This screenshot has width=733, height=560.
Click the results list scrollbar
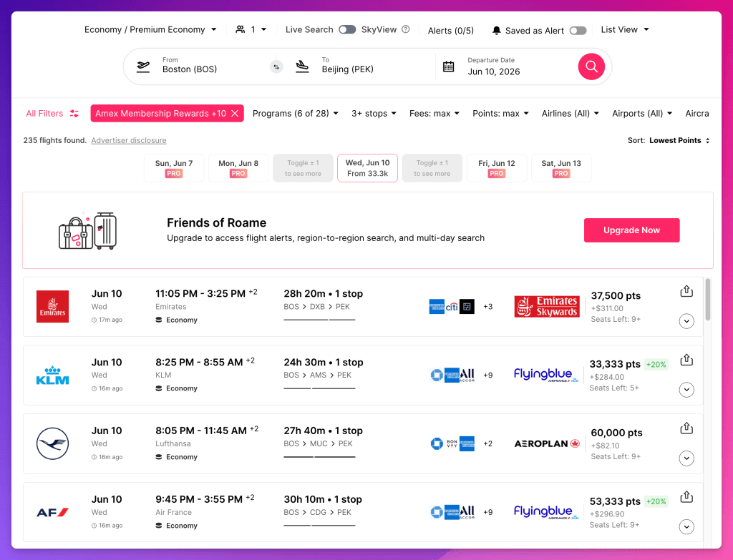tap(708, 300)
